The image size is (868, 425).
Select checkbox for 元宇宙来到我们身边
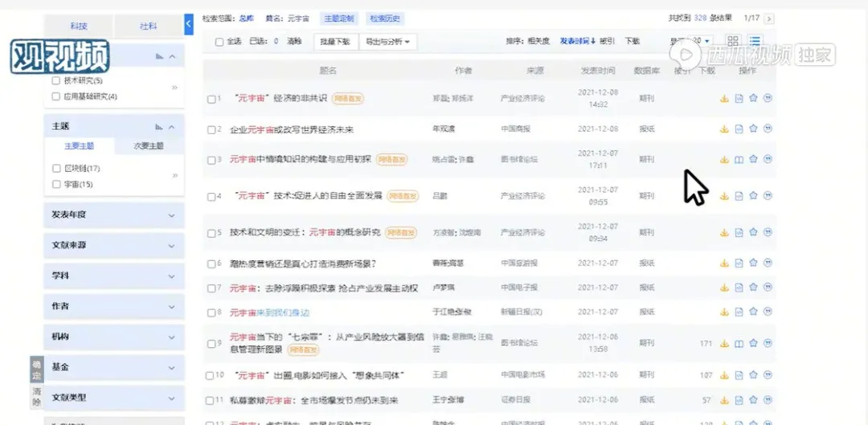pos(211,313)
